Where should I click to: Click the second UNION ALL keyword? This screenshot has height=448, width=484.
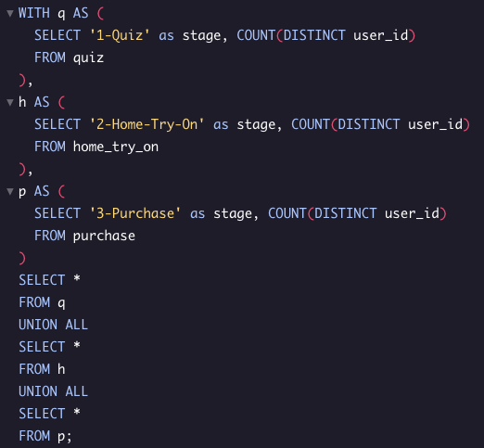tap(54, 391)
